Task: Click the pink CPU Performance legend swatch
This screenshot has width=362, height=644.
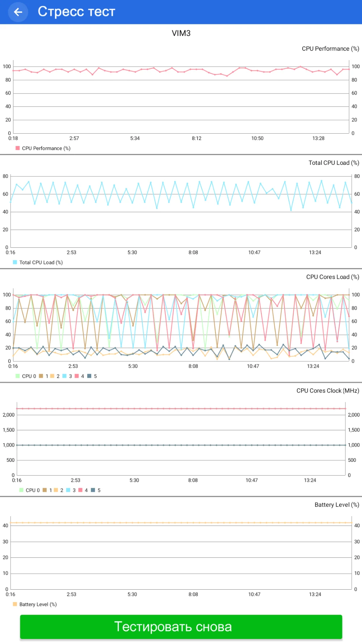Action: click(x=18, y=148)
